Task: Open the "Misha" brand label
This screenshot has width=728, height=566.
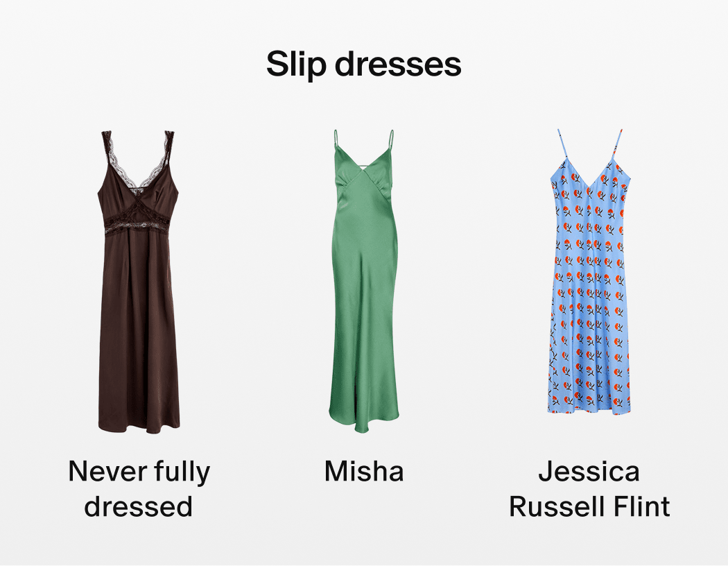Action: [x=364, y=471]
